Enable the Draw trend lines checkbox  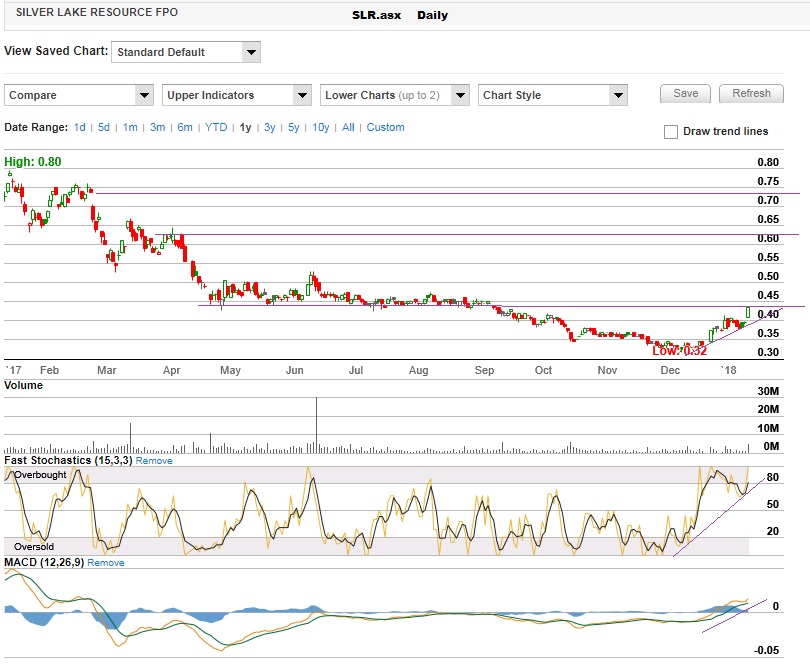[x=671, y=132]
